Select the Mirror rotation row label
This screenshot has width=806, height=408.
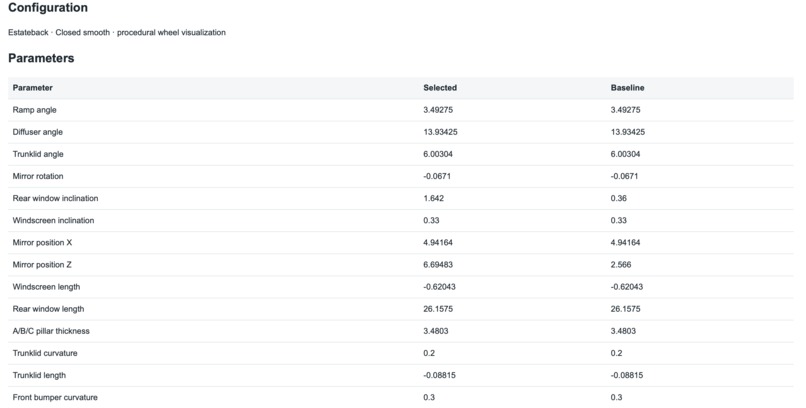[38, 176]
